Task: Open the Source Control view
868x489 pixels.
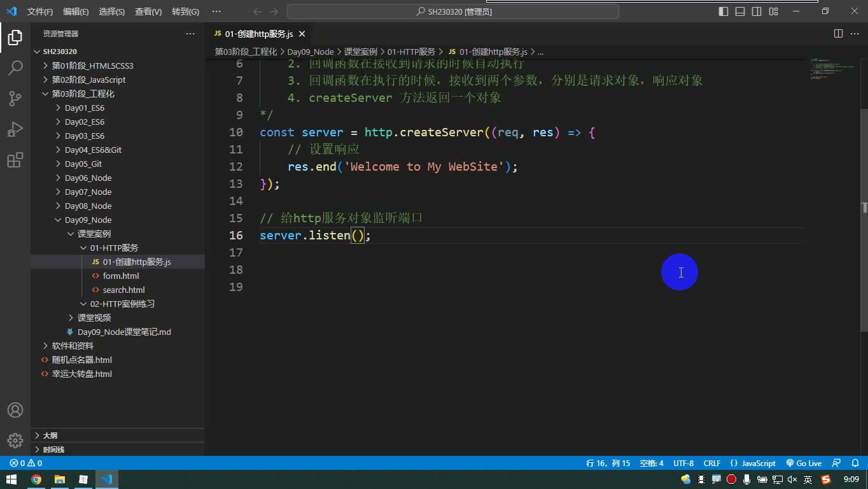Action: point(15,99)
